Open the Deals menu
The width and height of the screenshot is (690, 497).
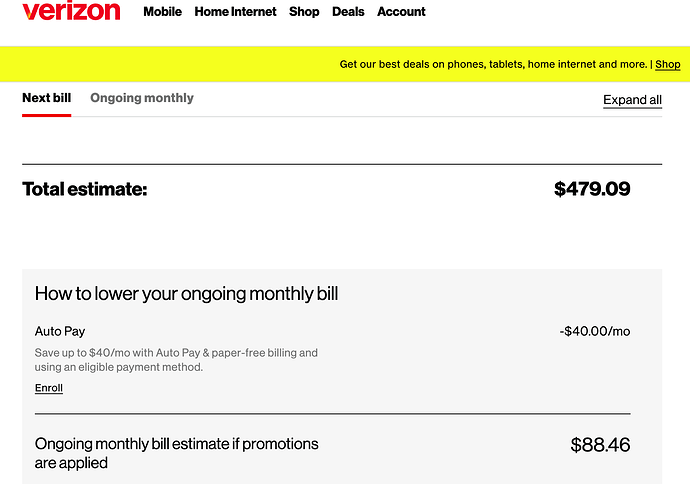pyautogui.click(x=348, y=12)
